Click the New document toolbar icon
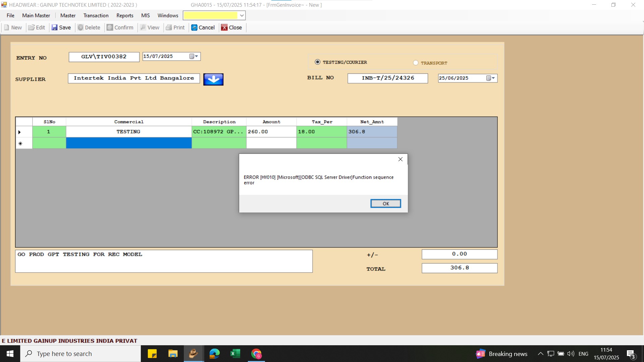644x362 pixels. pos(7,27)
